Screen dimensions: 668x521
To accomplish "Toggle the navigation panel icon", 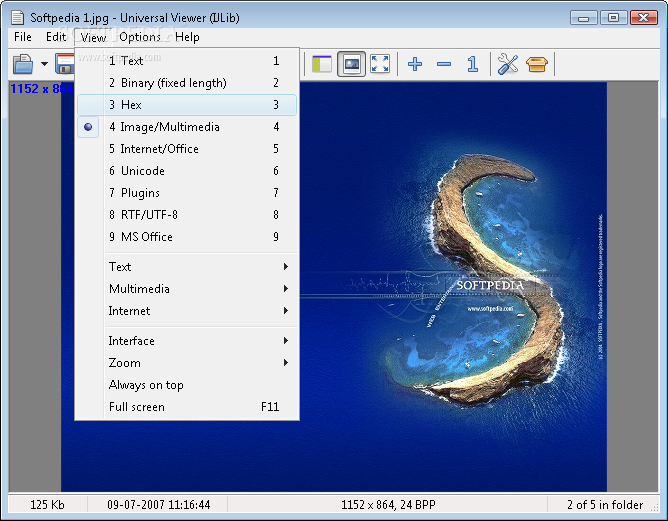I will click(322, 64).
